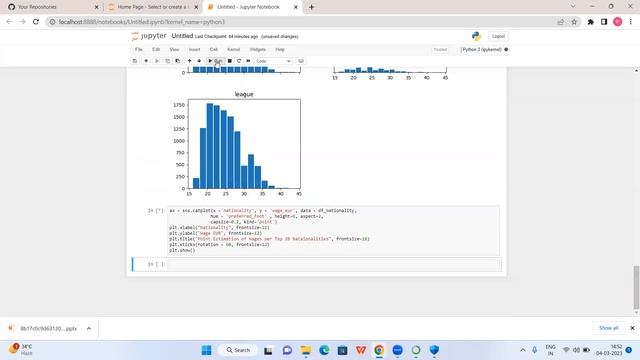Click the Trusted notebook indicator
The height and width of the screenshot is (360, 640).
tap(440, 49)
